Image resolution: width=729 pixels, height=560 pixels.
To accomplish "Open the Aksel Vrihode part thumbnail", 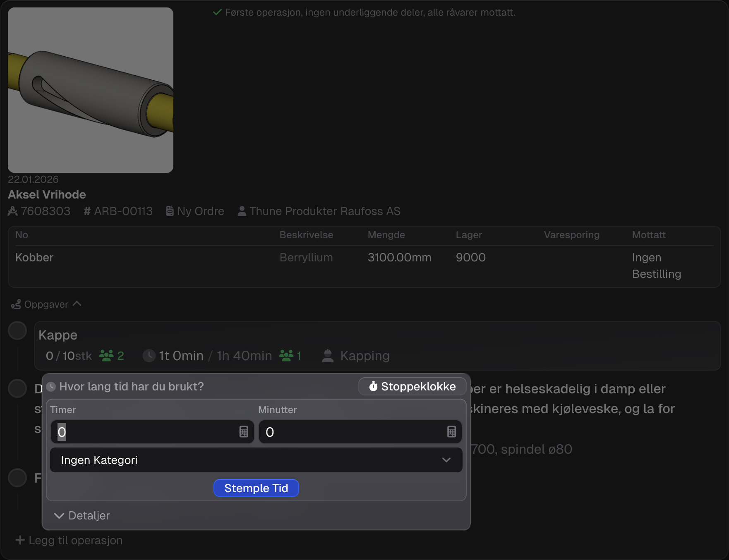I will (91, 90).
